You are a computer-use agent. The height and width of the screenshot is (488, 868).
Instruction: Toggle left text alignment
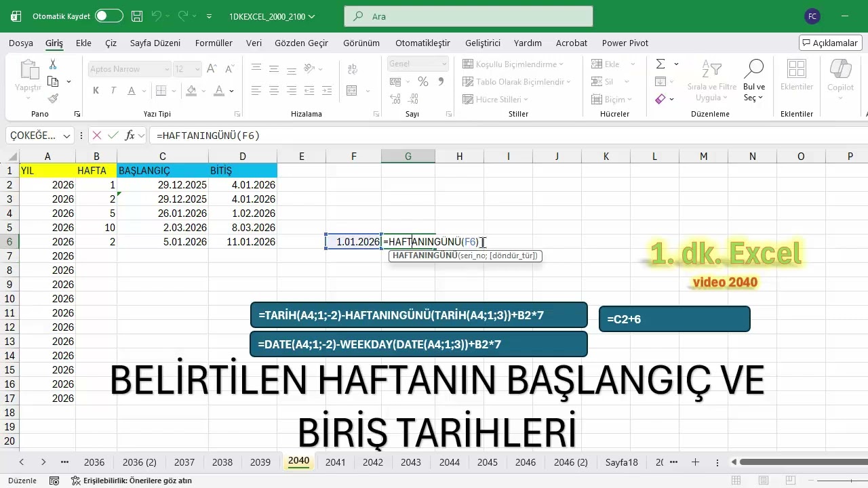tap(256, 90)
